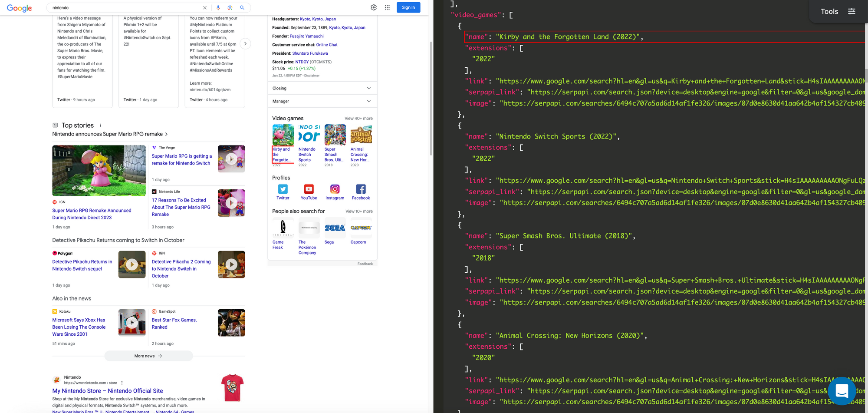Open the NTDOY stock ticker link
Viewport: 868px width, 413px height.
(302, 62)
